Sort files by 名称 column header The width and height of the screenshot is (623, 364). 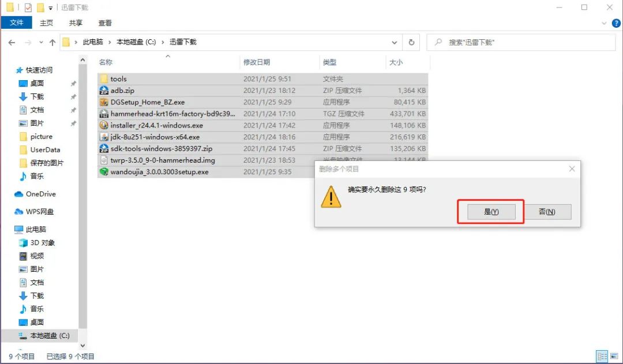pos(106,62)
